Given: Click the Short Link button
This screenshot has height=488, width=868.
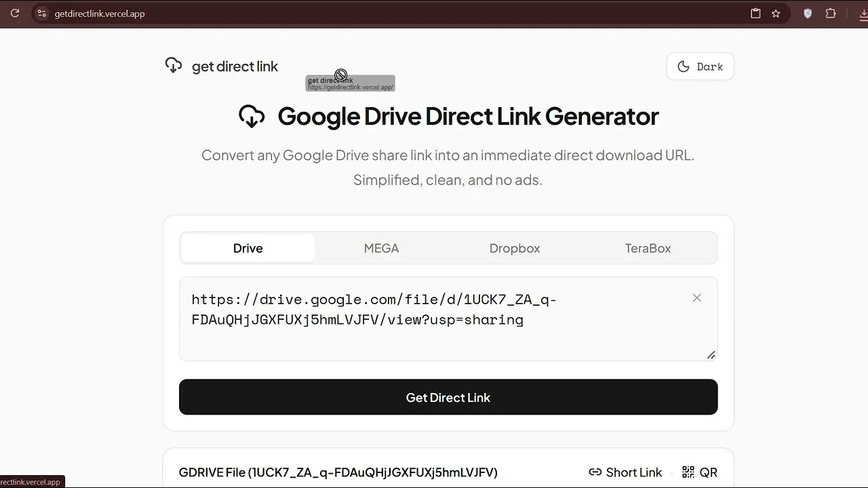Looking at the screenshot, I should (x=625, y=472).
